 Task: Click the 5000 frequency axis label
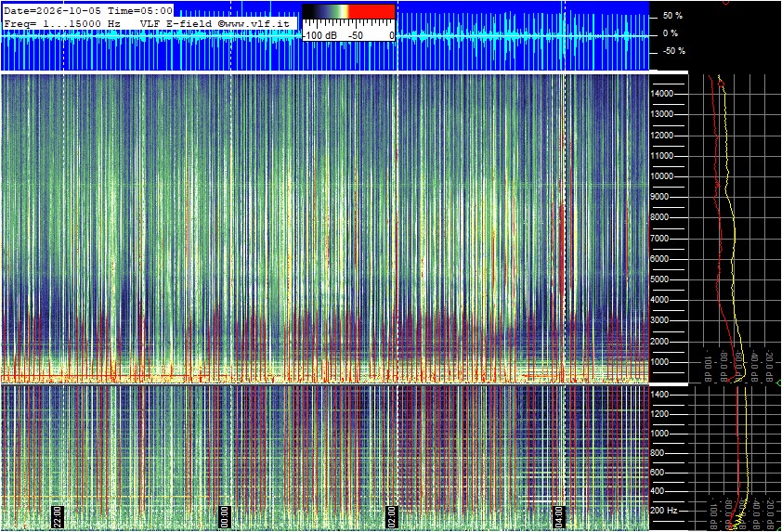pyautogui.click(x=660, y=279)
